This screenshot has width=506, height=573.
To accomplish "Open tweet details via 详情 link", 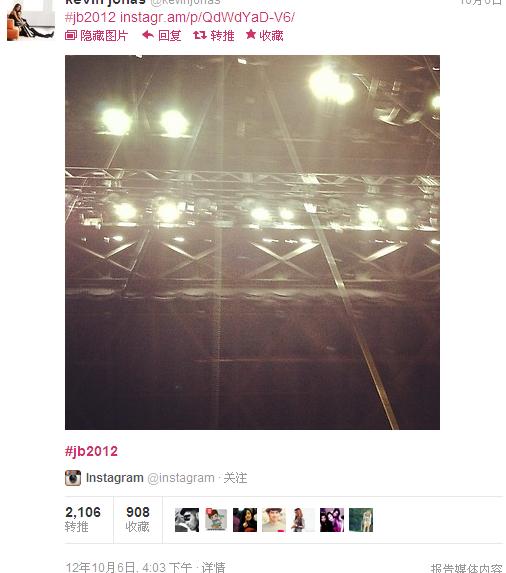I will pos(213,568).
